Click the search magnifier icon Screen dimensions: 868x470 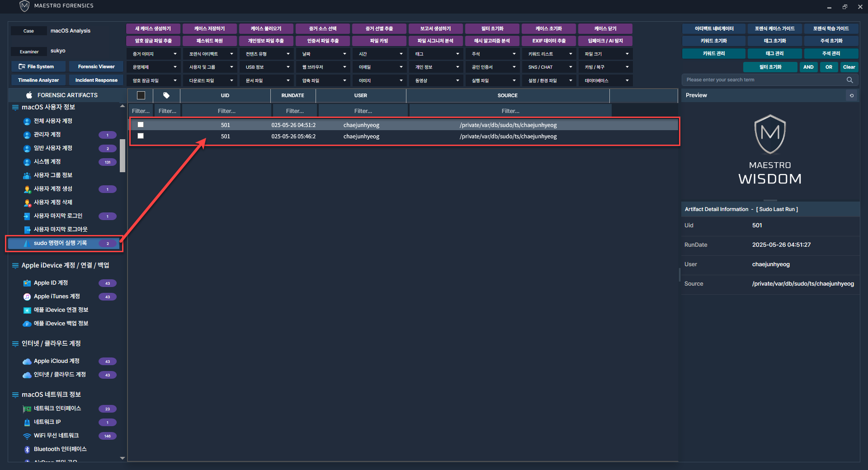[849, 80]
